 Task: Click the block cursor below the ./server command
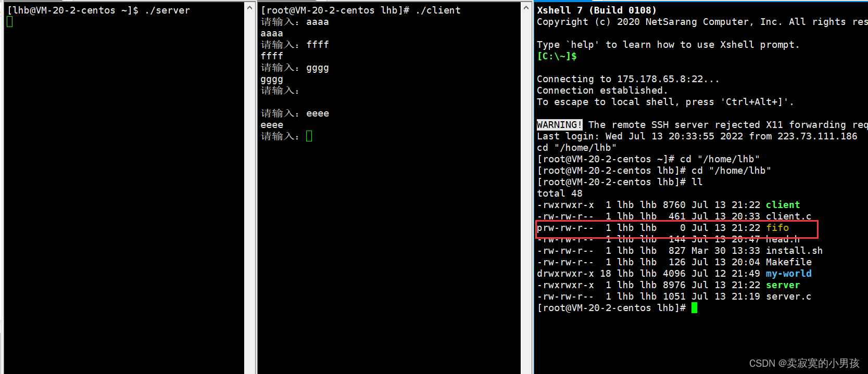10,21
